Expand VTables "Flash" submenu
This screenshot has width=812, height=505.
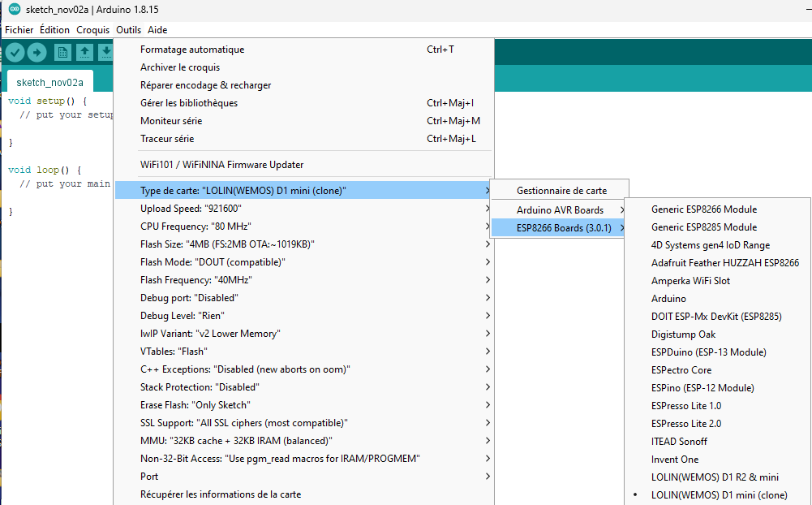[303, 352]
